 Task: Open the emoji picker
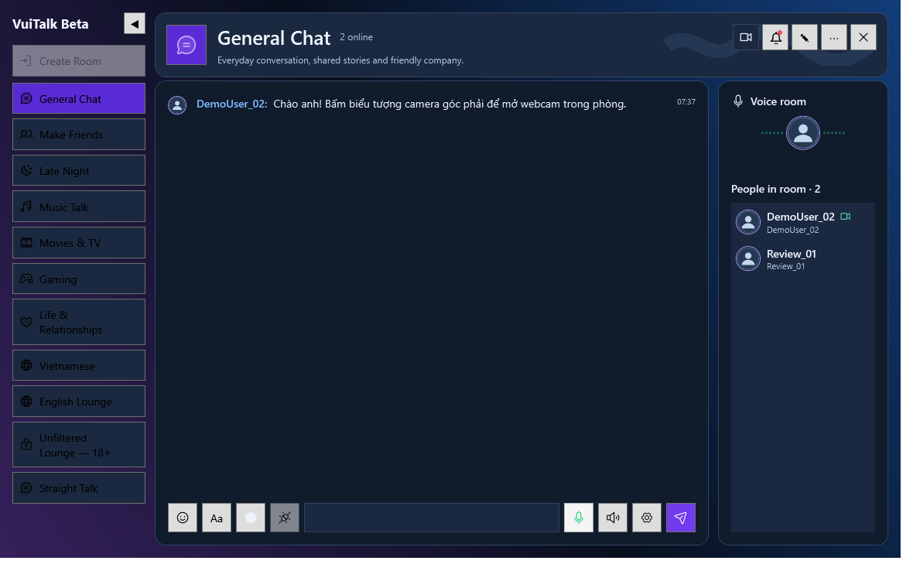(183, 518)
